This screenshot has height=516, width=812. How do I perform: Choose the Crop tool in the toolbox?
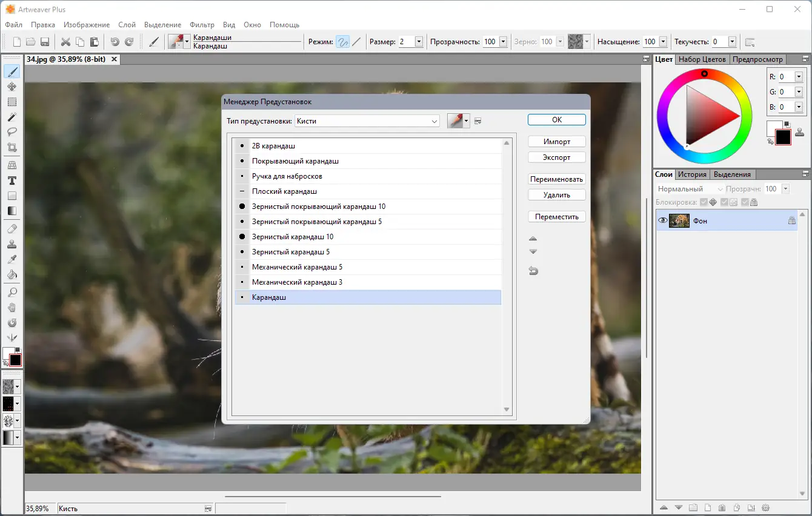pos(12,147)
